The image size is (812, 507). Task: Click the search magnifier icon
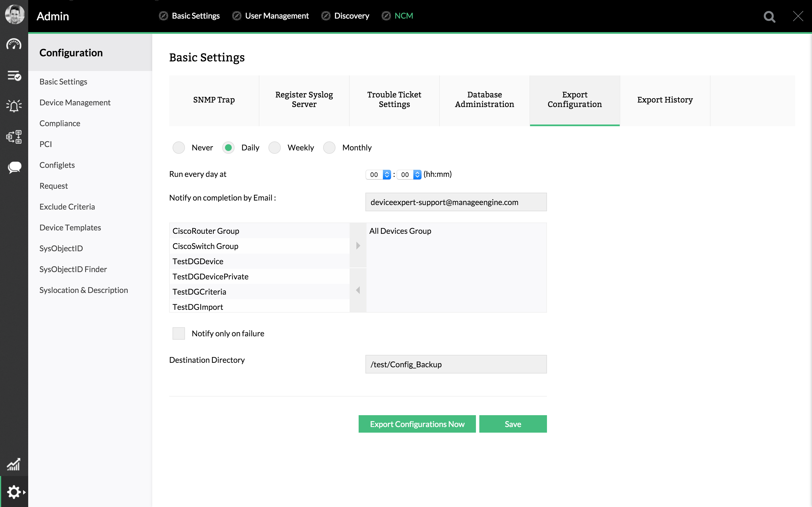click(769, 16)
